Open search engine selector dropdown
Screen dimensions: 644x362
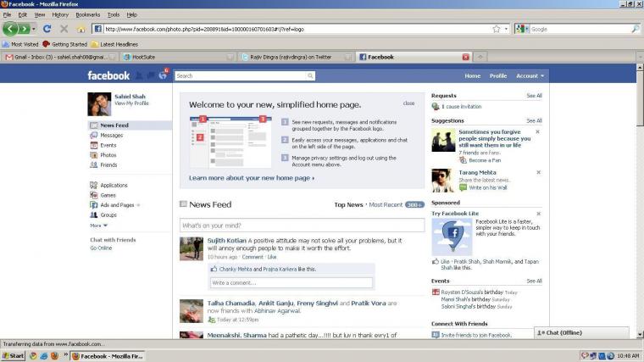523,29
